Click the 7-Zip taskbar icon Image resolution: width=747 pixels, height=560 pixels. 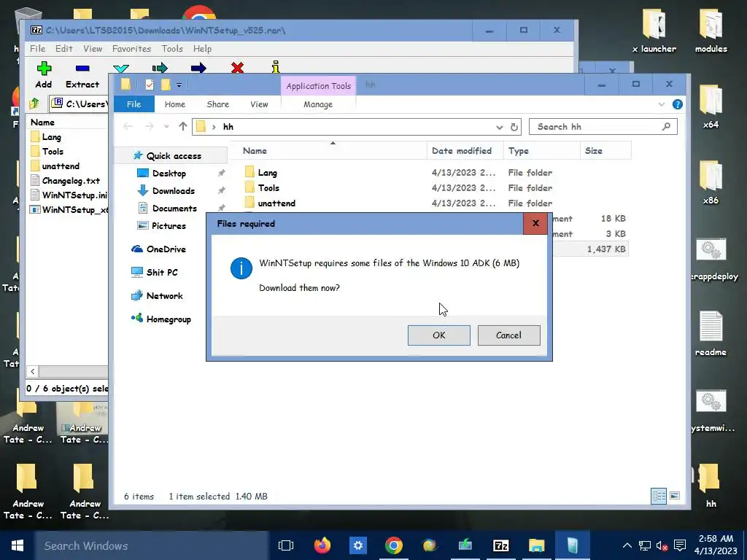coord(500,545)
